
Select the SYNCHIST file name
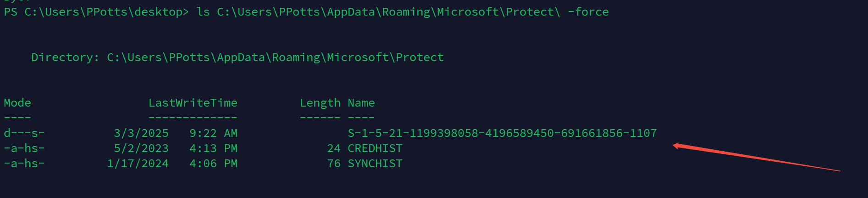[375, 164]
